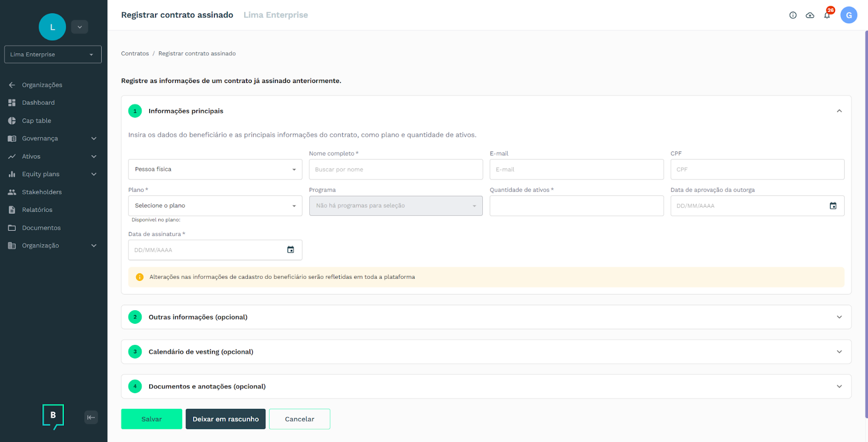The width and height of the screenshot is (868, 442).
Task: Click the CPF input field
Action: click(757, 169)
